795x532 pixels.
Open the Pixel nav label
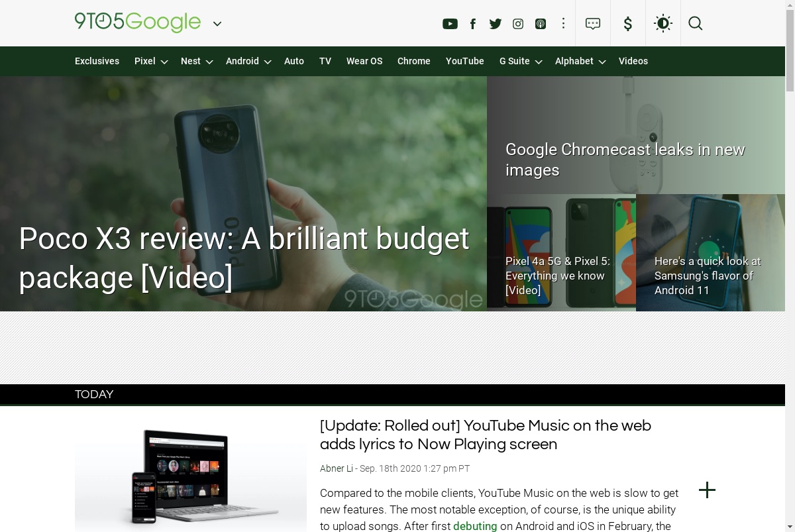point(145,61)
